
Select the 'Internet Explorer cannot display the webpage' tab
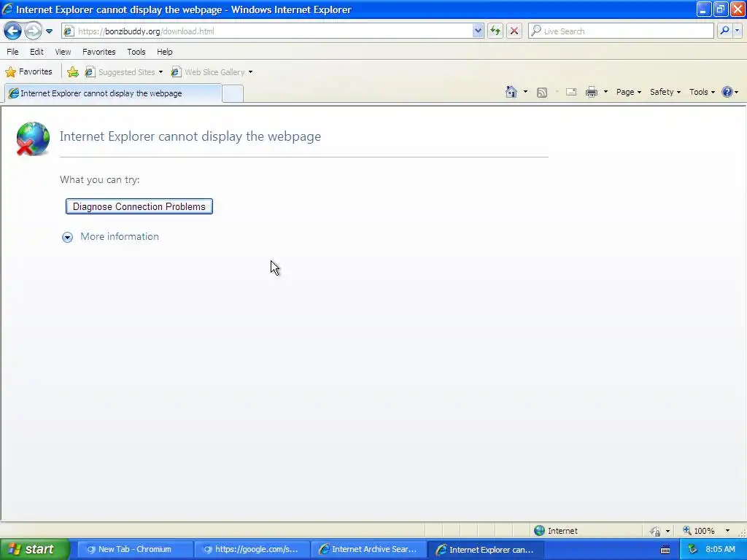point(113,93)
